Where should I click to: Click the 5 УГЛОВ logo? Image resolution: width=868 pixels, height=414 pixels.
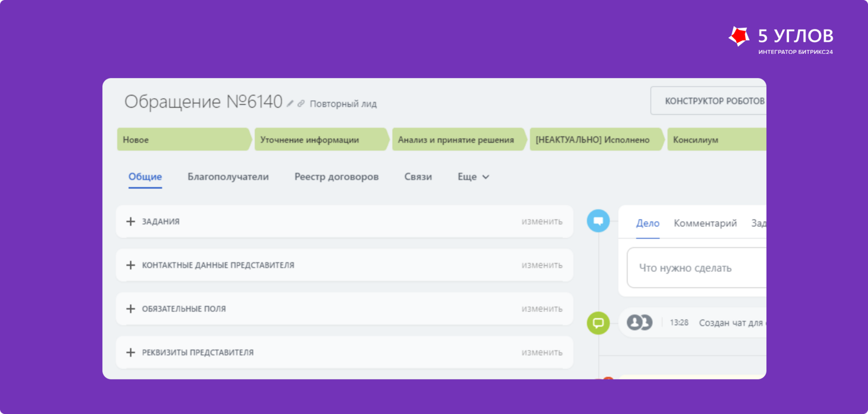(781, 39)
